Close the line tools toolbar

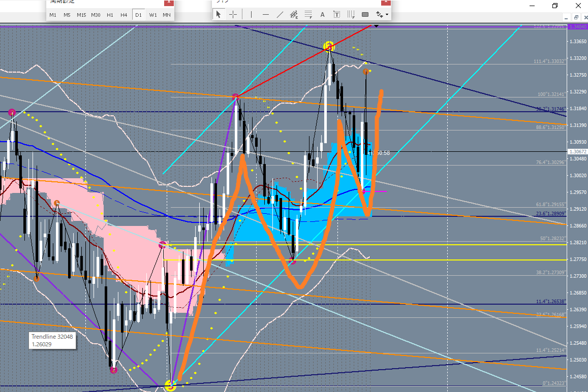pyautogui.click(x=386, y=3)
